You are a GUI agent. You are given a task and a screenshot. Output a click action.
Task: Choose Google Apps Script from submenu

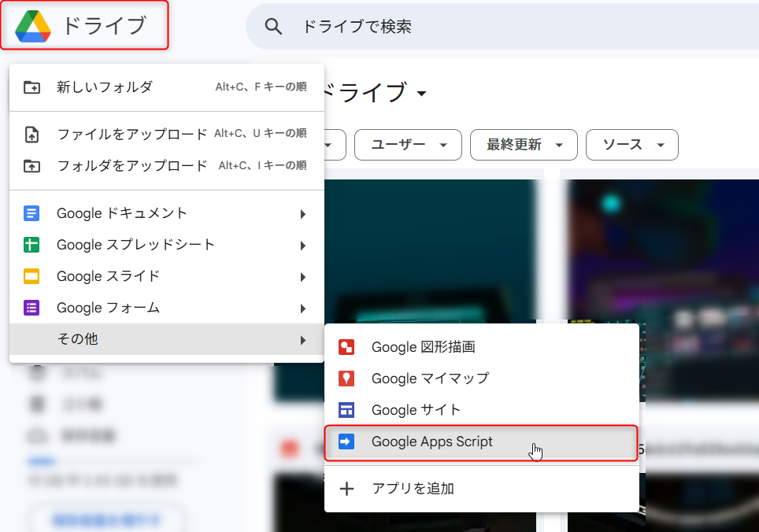[x=482, y=441]
